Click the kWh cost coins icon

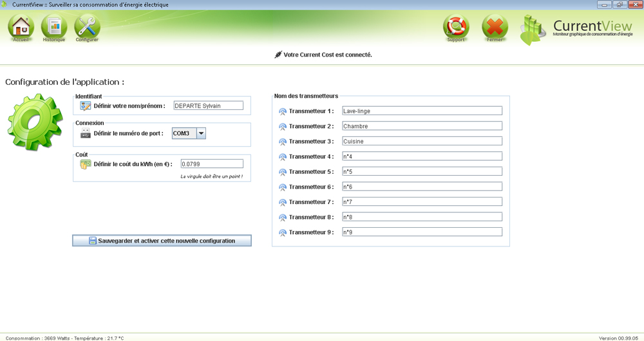tap(86, 165)
